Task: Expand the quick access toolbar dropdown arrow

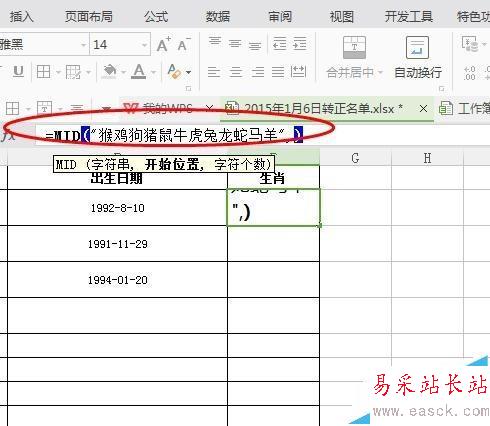Action: coord(106,109)
